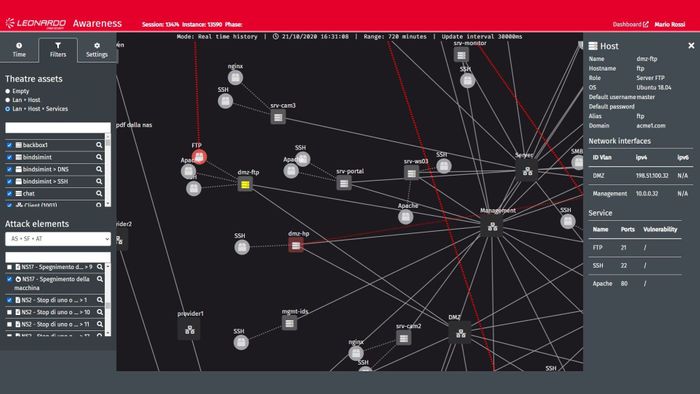Click the Management network hub node
This screenshot has height=394, width=700.
(492, 227)
